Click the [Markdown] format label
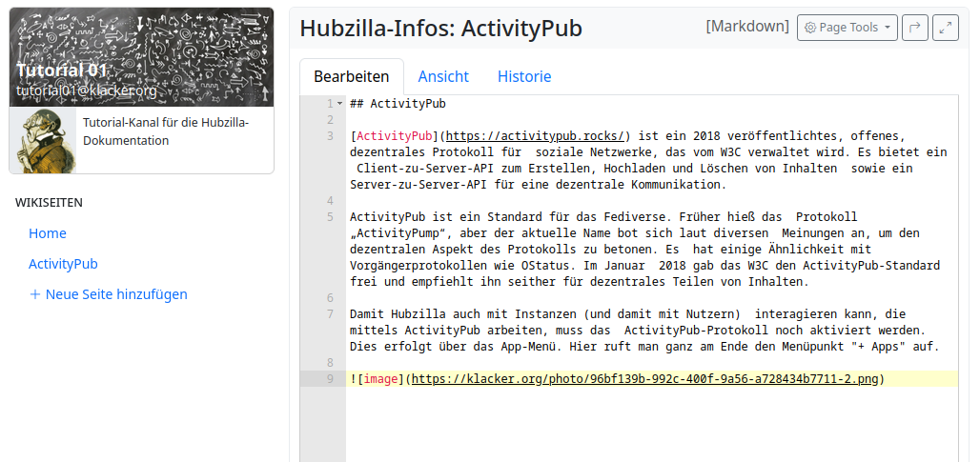The width and height of the screenshot is (980, 462). 746,27
